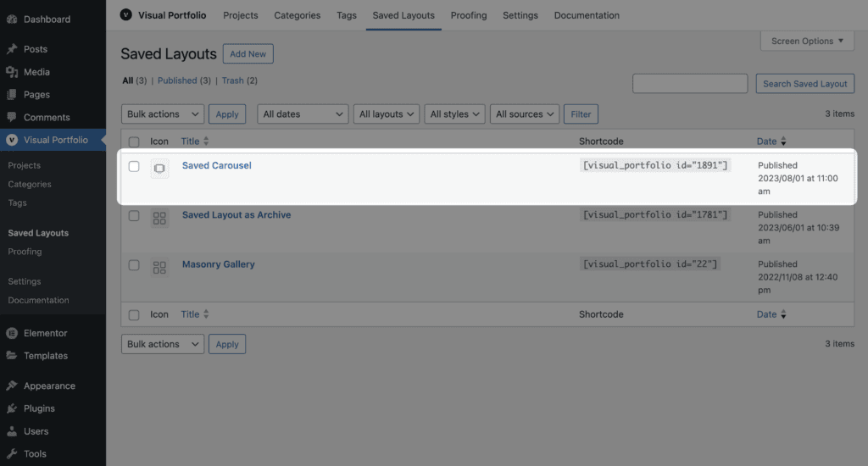The image size is (868, 466).
Task: Select the Templates folder icon
Action: [x=12, y=356]
